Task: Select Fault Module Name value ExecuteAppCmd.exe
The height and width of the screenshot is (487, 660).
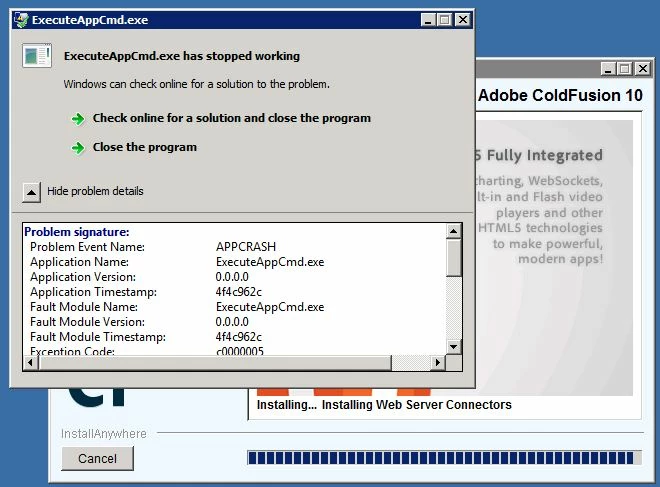Action: coord(270,307)
